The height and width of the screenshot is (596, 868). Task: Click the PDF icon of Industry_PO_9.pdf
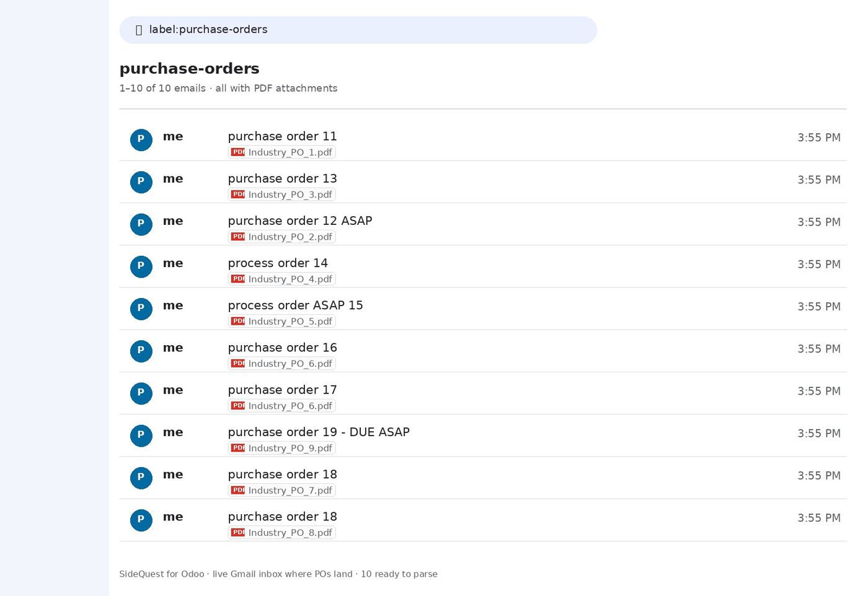click(x=238, y=447)
